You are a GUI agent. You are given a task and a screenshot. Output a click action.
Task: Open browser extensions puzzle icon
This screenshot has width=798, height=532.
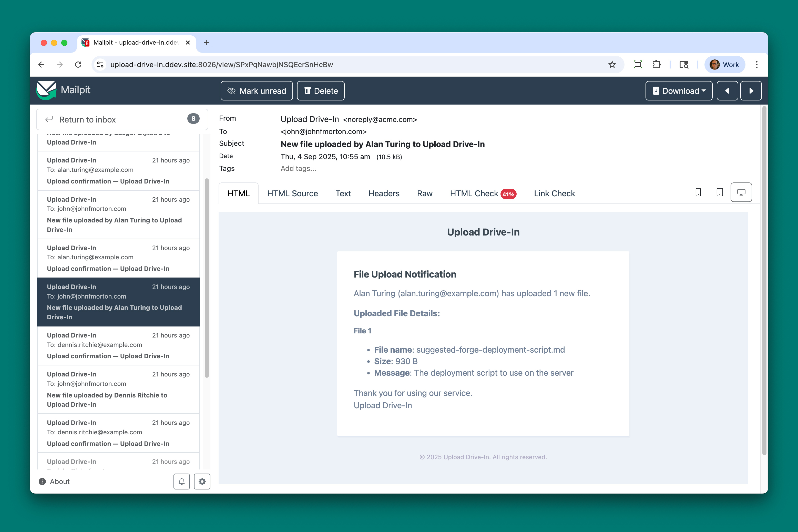(657, 65)
